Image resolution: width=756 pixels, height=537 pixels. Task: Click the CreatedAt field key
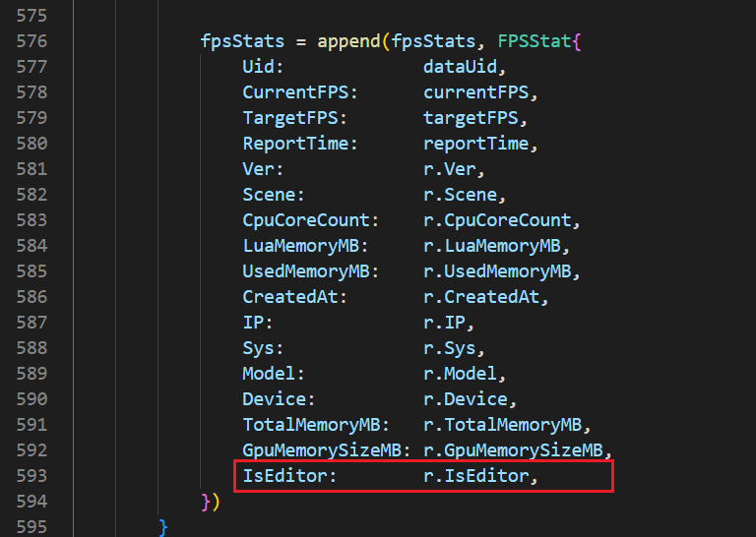[289, 297]
